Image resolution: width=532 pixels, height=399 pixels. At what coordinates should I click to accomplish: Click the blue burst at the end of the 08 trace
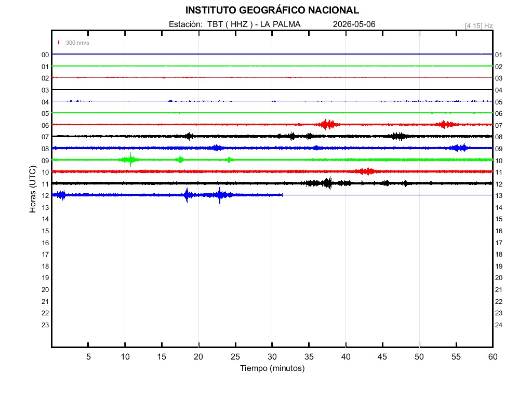pyautogui.click(x=459, y=148)
